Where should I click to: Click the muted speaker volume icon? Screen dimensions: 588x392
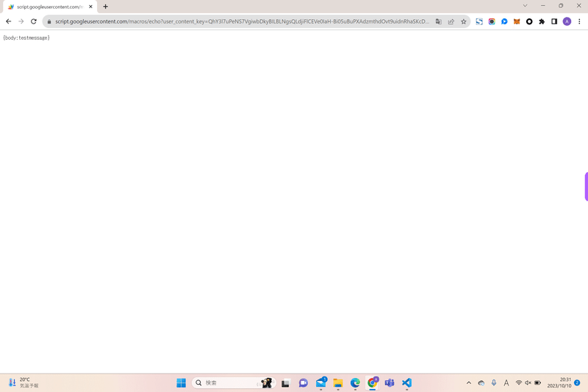click(x=528, y=382)
